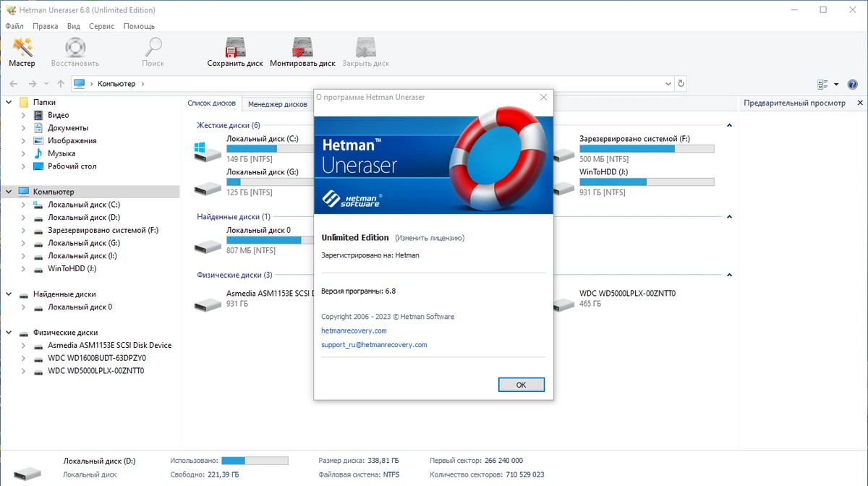Select Локальный диск (D:) in tree
This screenshot has width=868, height=486.
point(84,217)
